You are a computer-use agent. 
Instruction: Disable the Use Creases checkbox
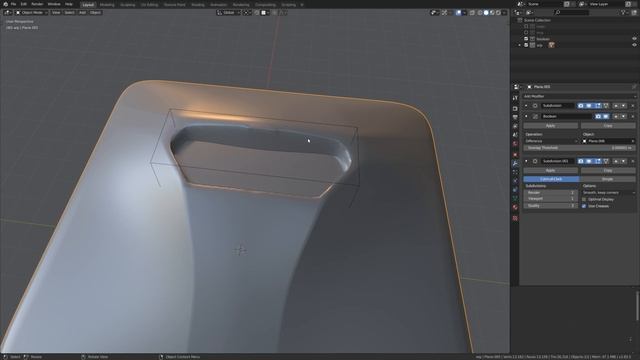[584, 206]
